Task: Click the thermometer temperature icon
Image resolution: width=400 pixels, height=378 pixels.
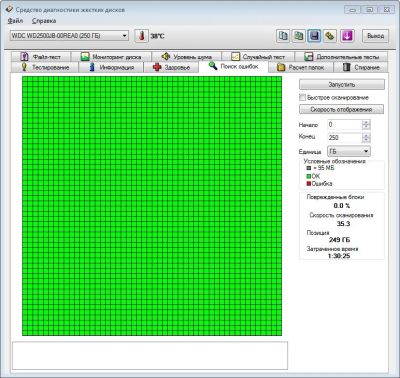Action: pos(141,36)
